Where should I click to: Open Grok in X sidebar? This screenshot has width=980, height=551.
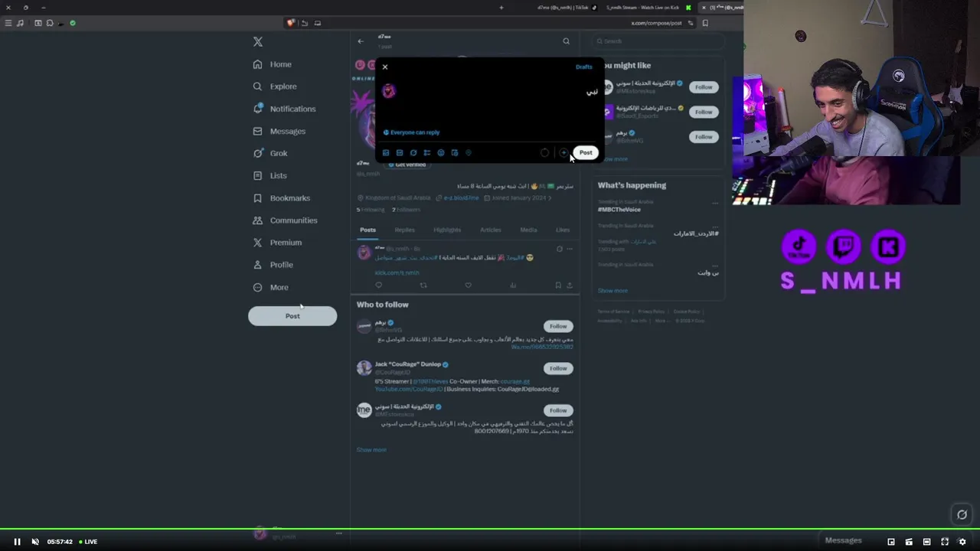tap(270, 153)
